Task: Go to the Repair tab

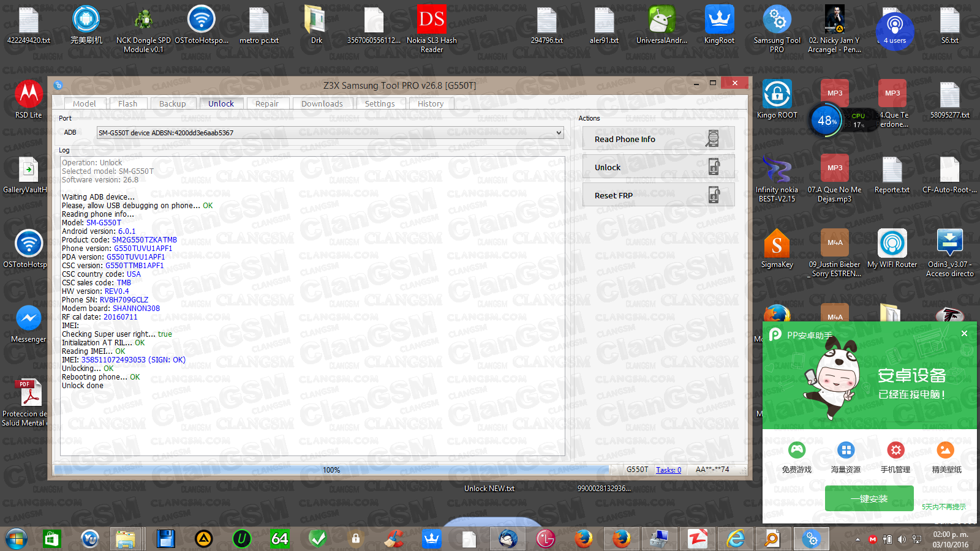Action: (x=266, y=103)
